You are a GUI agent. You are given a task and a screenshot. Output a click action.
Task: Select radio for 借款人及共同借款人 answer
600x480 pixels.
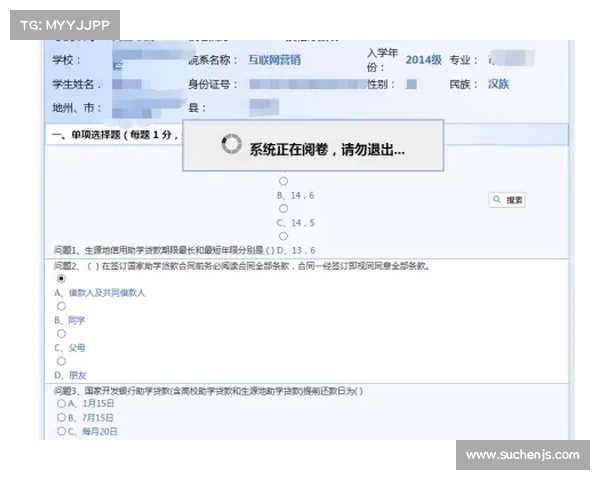coord(61,279)
